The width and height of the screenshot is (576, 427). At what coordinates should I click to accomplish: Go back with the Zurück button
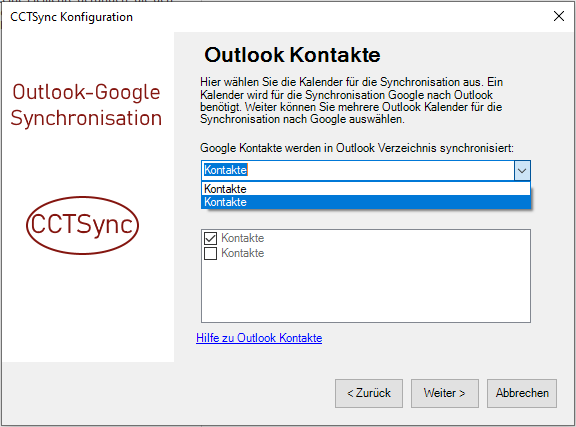[369, 393]
